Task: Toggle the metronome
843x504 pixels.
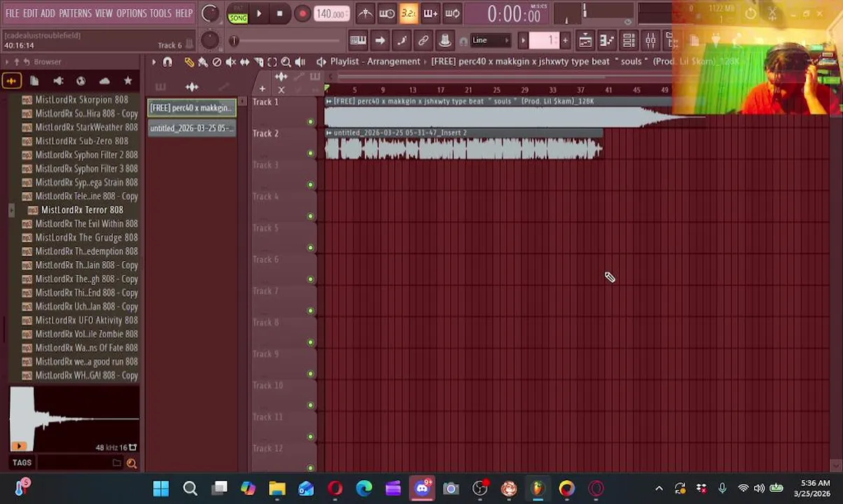Action: [365, 13]
